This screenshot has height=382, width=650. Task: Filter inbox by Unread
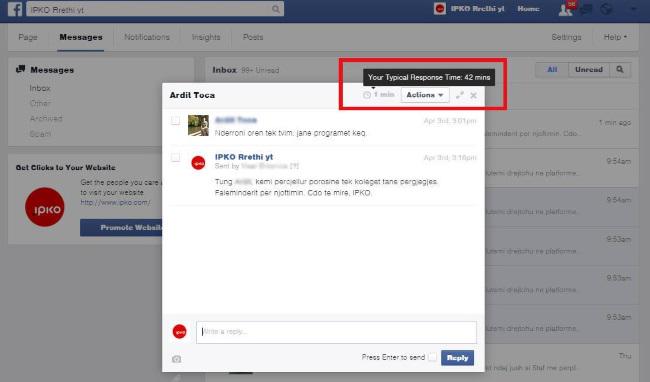point(589,70)
